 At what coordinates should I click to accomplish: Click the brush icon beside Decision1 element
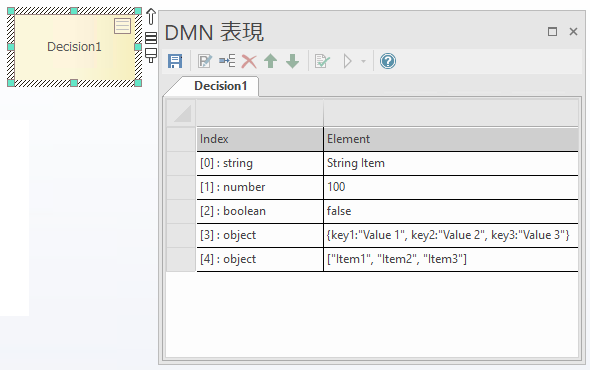pos(151,55)
